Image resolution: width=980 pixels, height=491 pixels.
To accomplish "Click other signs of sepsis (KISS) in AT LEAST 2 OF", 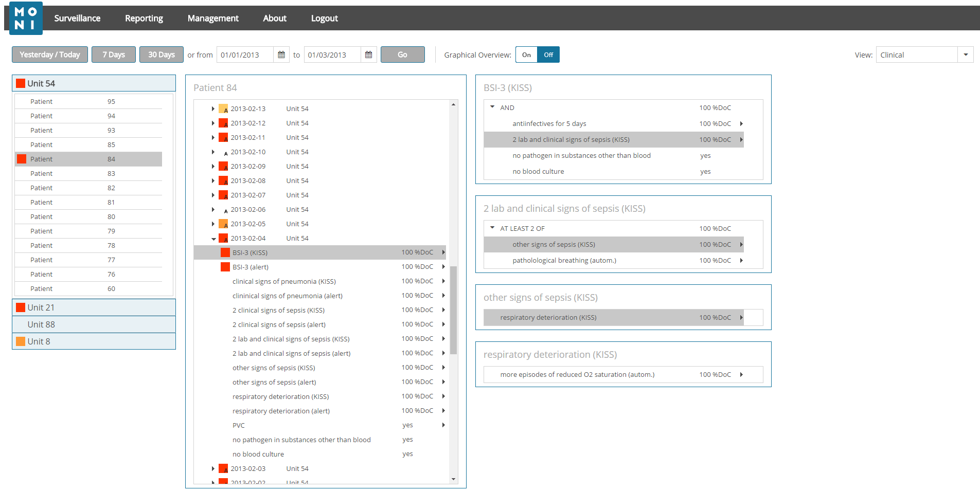I will (614, 244).
